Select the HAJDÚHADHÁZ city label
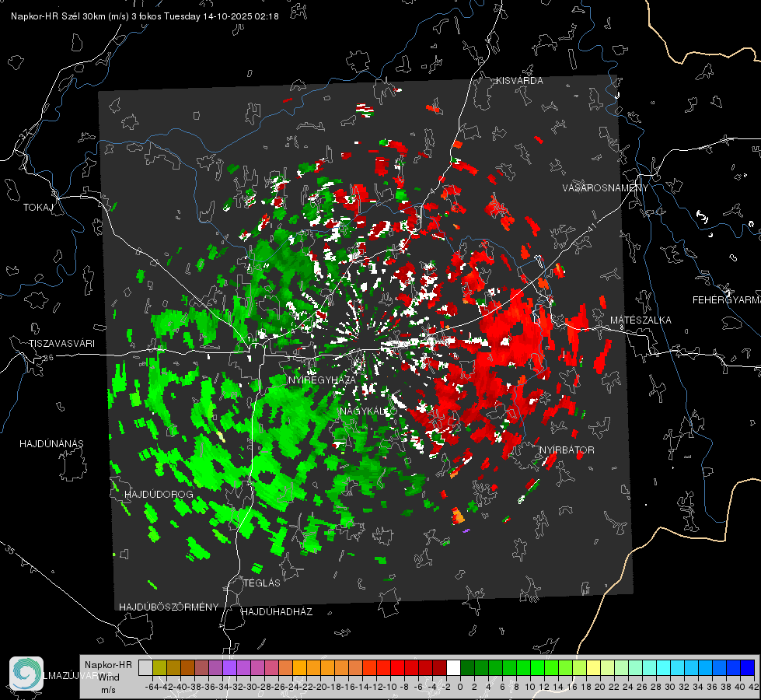The width and height of the screenshot is (761, 700). (277, 611)
